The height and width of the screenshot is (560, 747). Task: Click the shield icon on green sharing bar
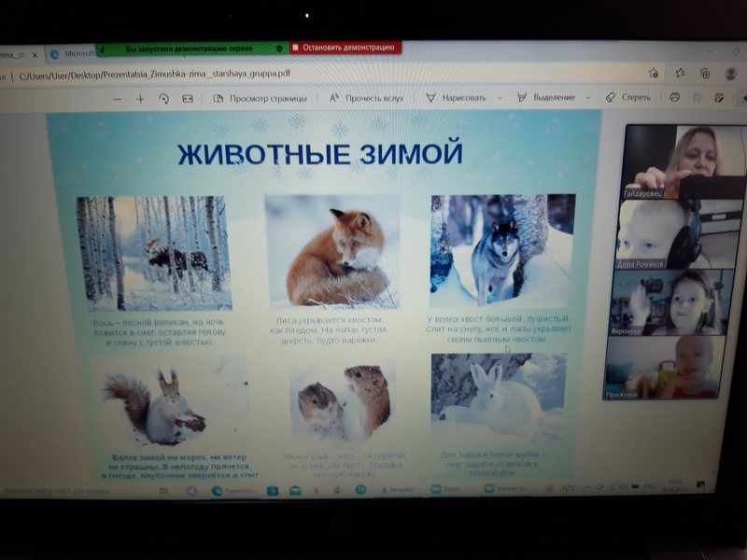(x=279, y=49)
